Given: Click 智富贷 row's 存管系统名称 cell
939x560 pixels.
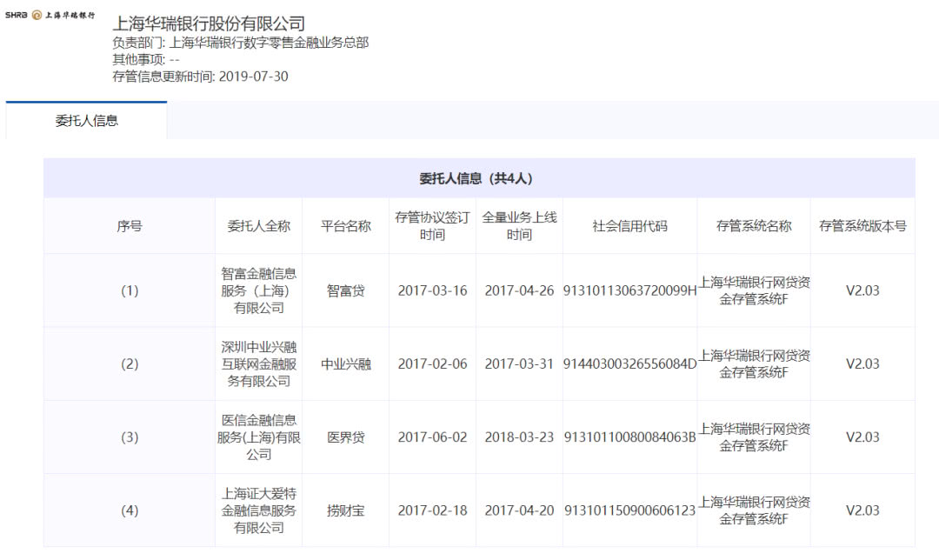Looking at the screenshot, I should coord(754,290).
